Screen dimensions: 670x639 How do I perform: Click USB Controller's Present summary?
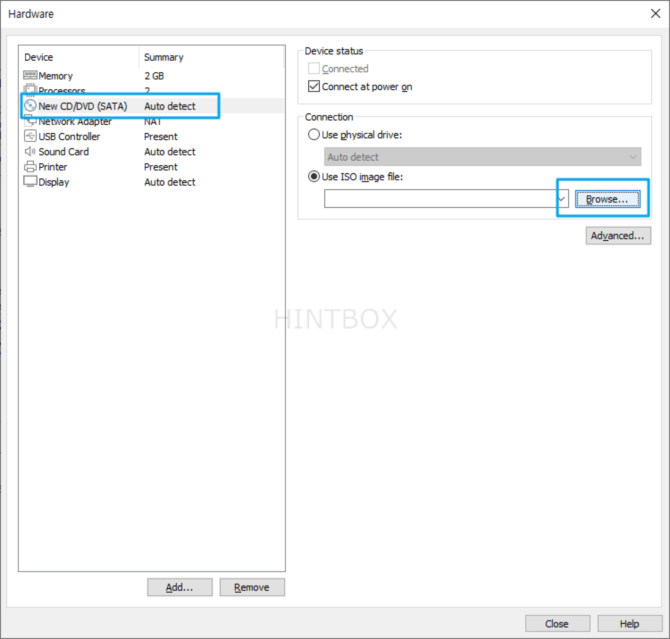tap(161, 137)
